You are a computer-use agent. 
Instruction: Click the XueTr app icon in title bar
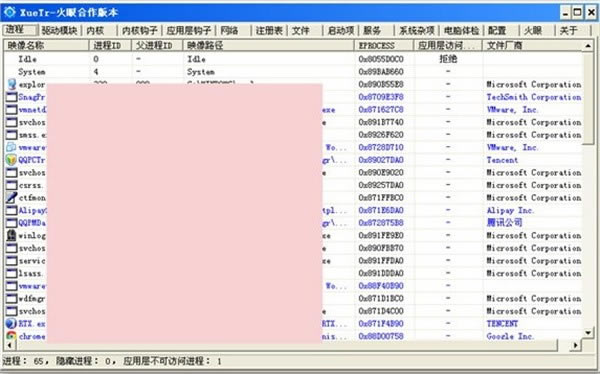click(10, 12)
